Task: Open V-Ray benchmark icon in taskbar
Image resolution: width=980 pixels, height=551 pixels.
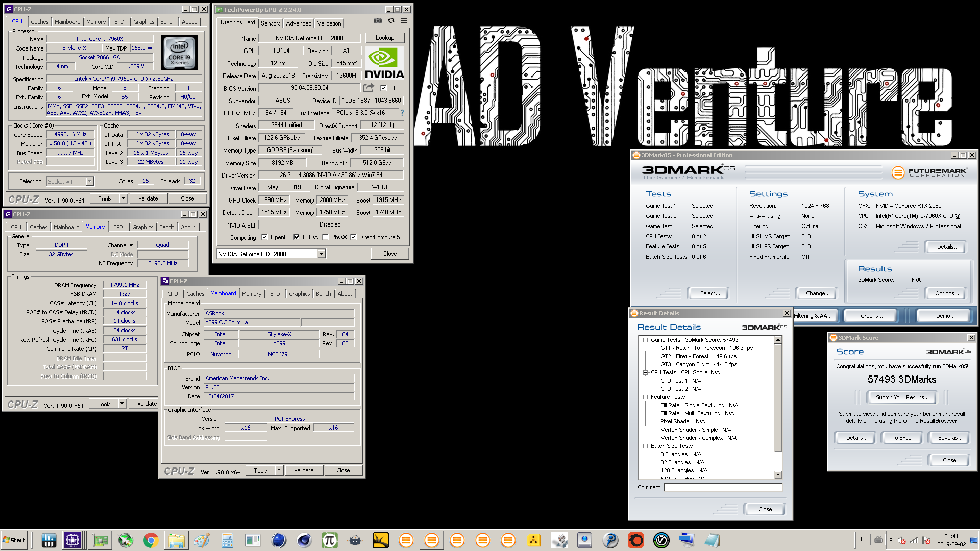Action: point(661,540)
